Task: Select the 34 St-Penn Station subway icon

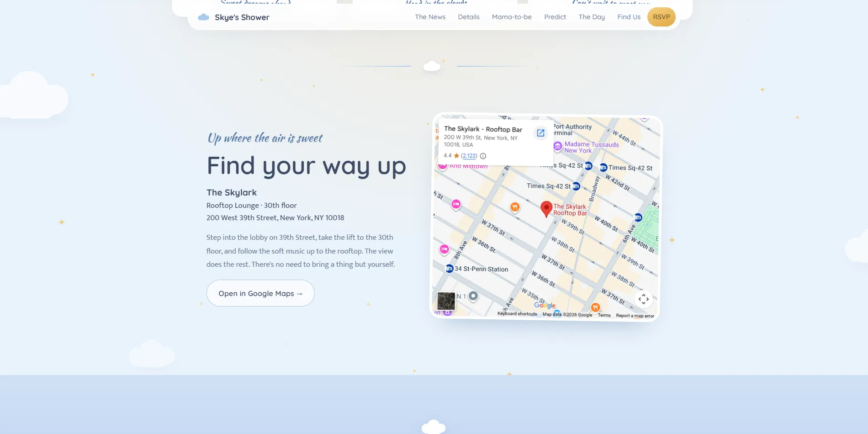Action: (x=450, y=269)
